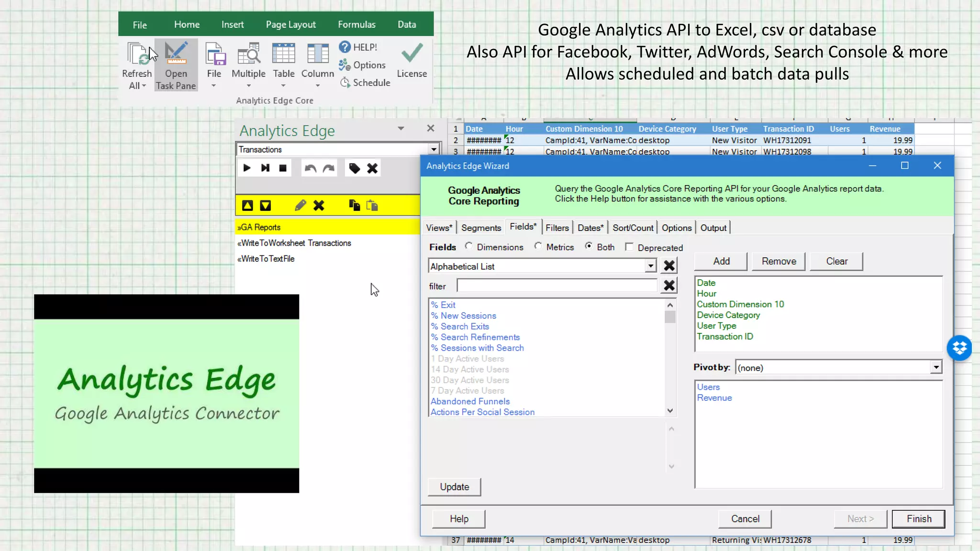Click the redo arrow in task pane
The width and height of the screenshot is (980, 551).
click(x=328, y=168)
